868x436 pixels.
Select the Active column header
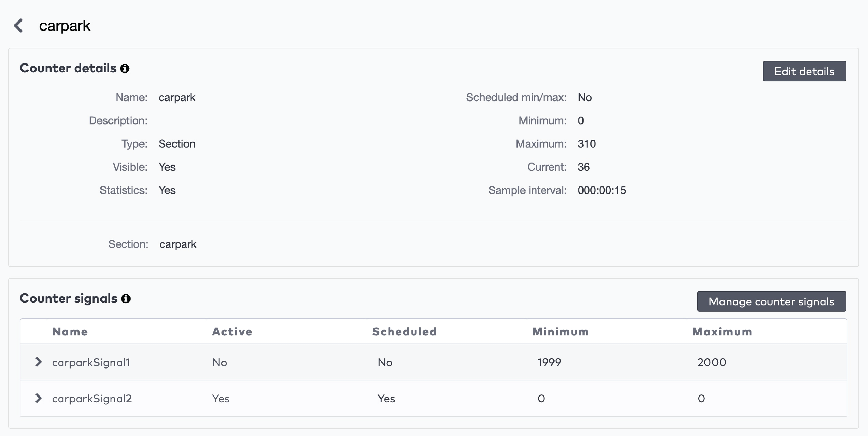coord(232,331)
